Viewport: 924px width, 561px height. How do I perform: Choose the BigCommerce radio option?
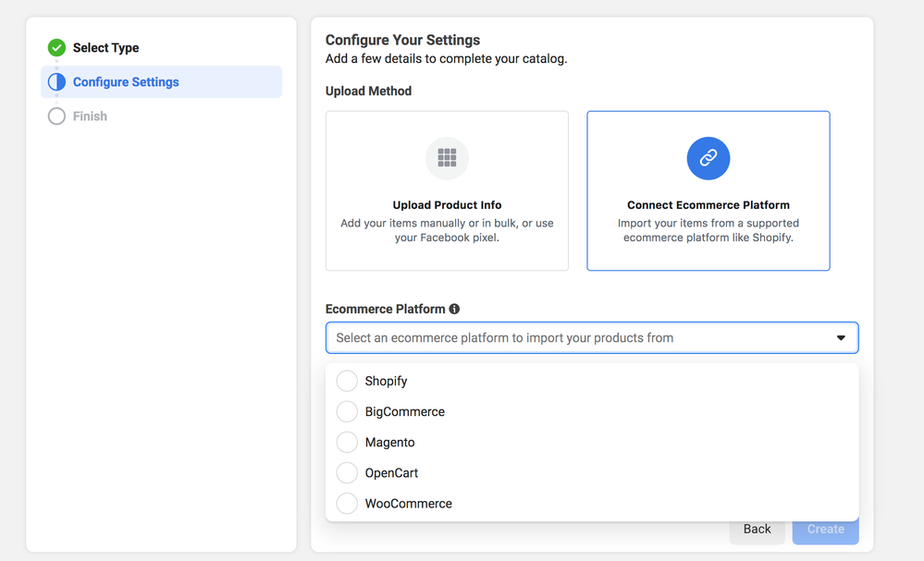point(347,411)
